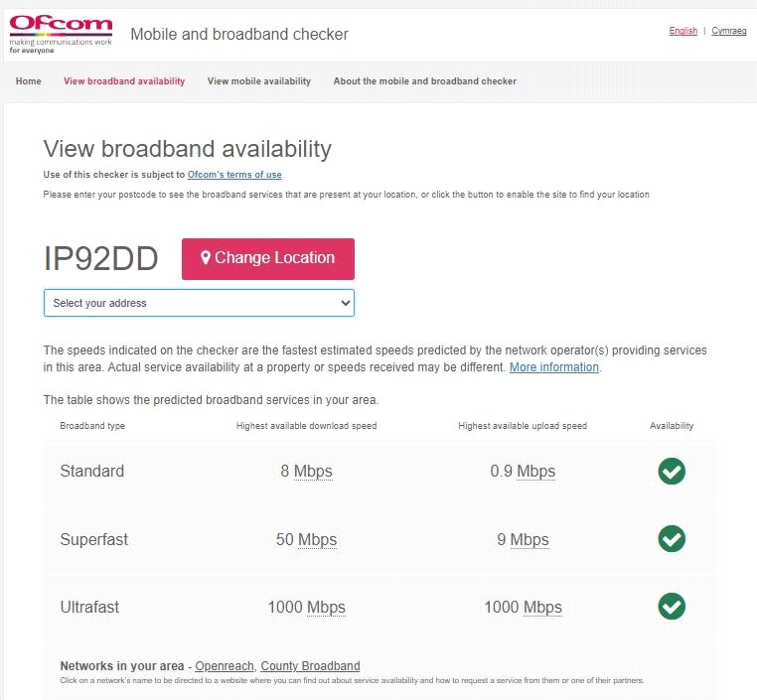Click Mbps abbreviation for Ultrafast upload speed

point(542,608)
